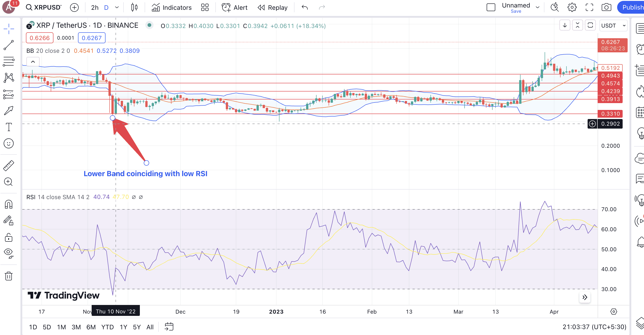
Task: Hide all drawings with eye icon
Action: click(9, 253)
